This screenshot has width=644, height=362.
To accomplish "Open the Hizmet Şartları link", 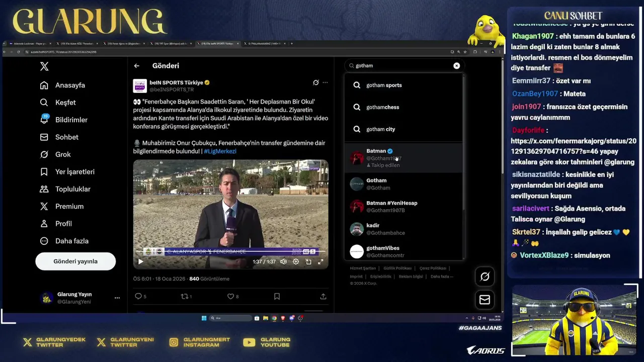I will click(363, 268).
